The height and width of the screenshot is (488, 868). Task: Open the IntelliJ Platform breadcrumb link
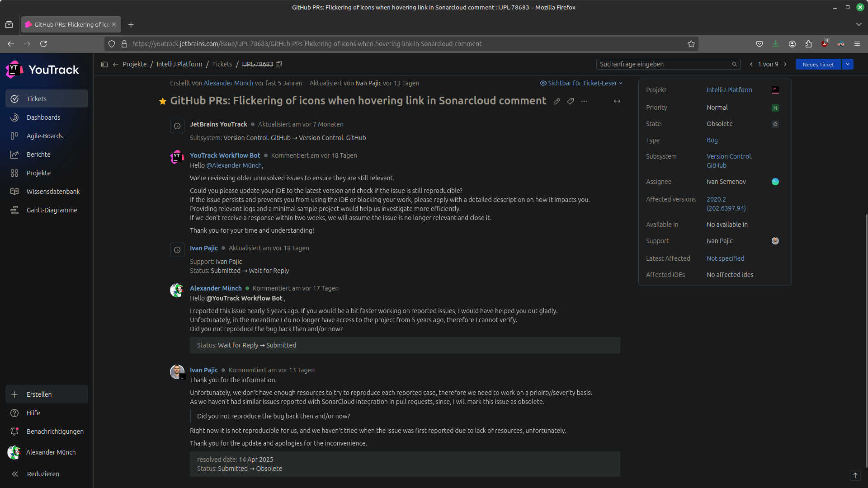coord(179,64)
